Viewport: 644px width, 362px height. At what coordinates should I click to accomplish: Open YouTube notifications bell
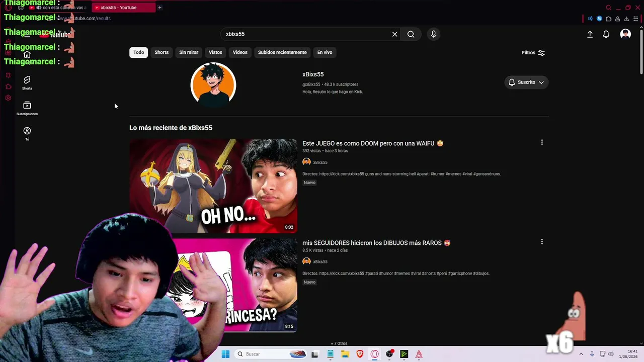606,34
